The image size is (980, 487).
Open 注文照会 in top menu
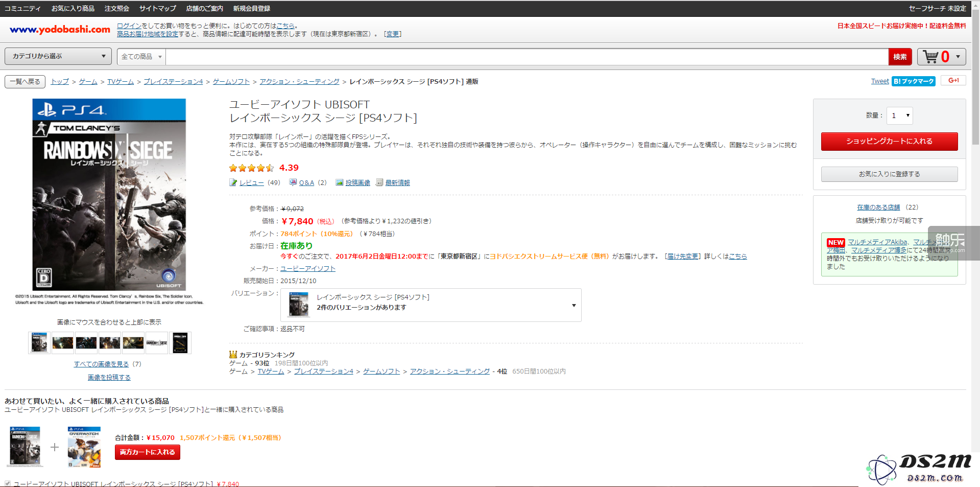pos(117,8)
